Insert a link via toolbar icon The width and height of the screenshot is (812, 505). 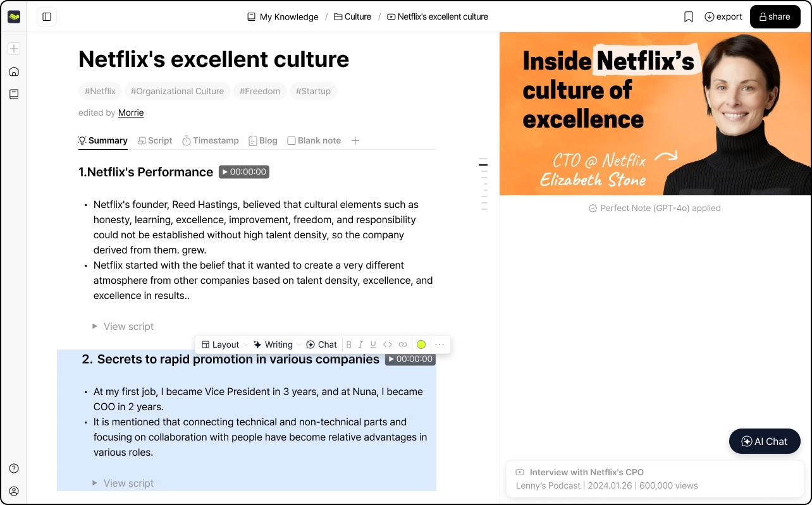[x=403, y=344]
